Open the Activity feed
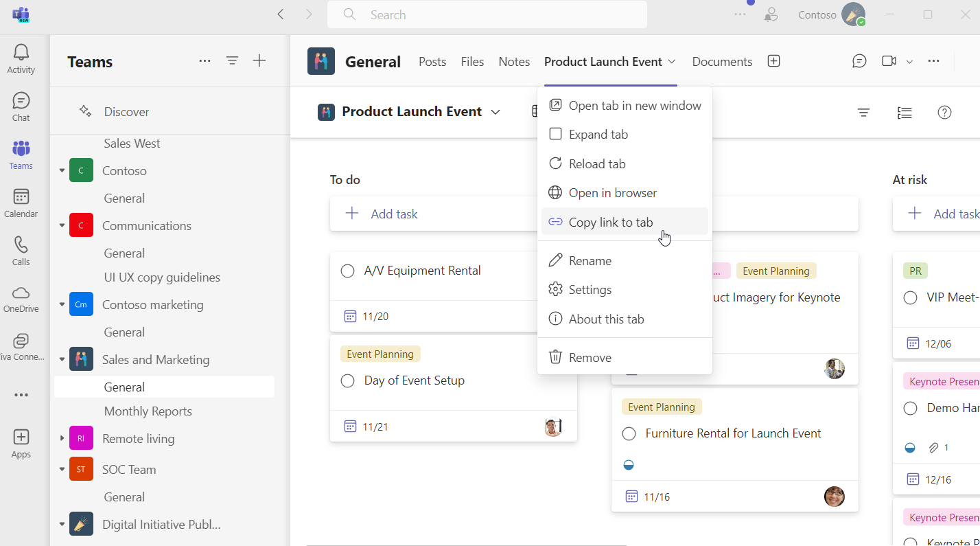The height and width of the screenshot is (546, 980). (x=21, y=58)
